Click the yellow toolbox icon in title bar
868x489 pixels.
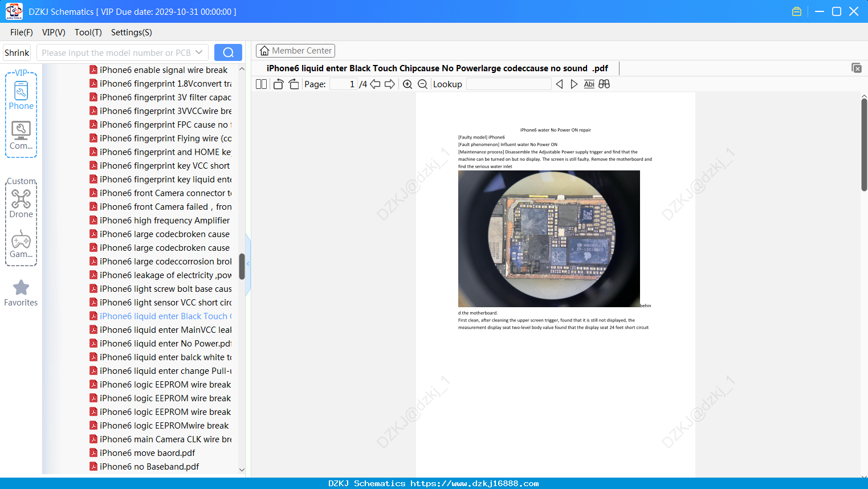[x=797, y=11]
